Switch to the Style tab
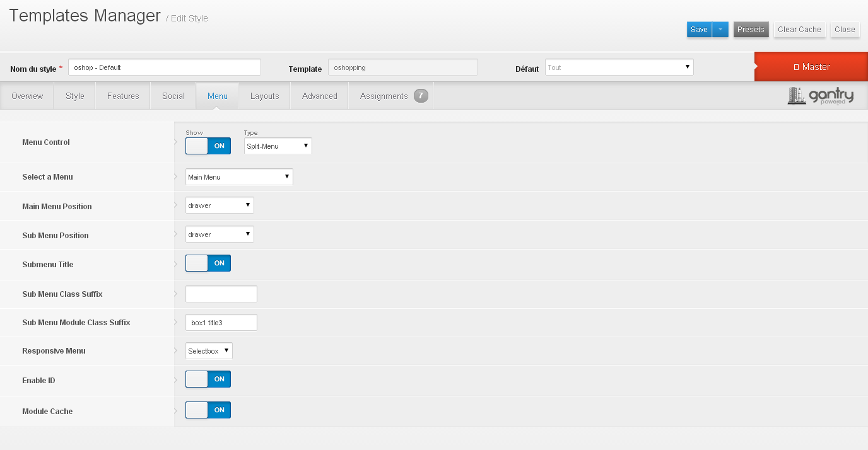868x450 pixels. click(x=74, y=96)
